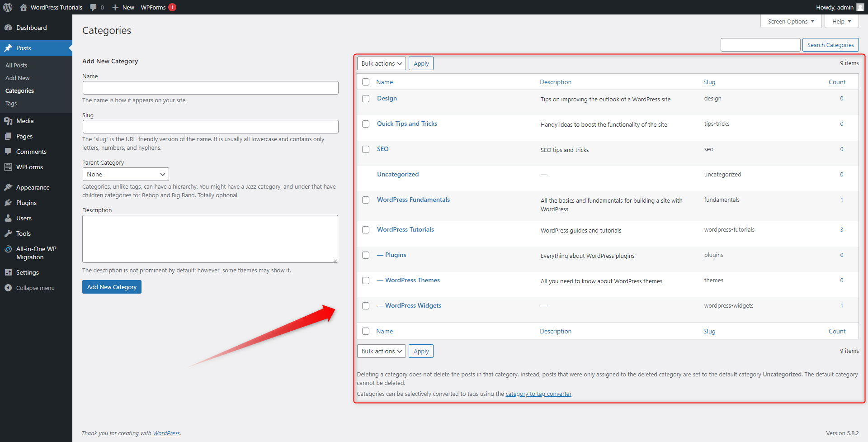Open the home icon for WordPress Tutorials site
The image size is (868, 442).
tap(24, 7)
